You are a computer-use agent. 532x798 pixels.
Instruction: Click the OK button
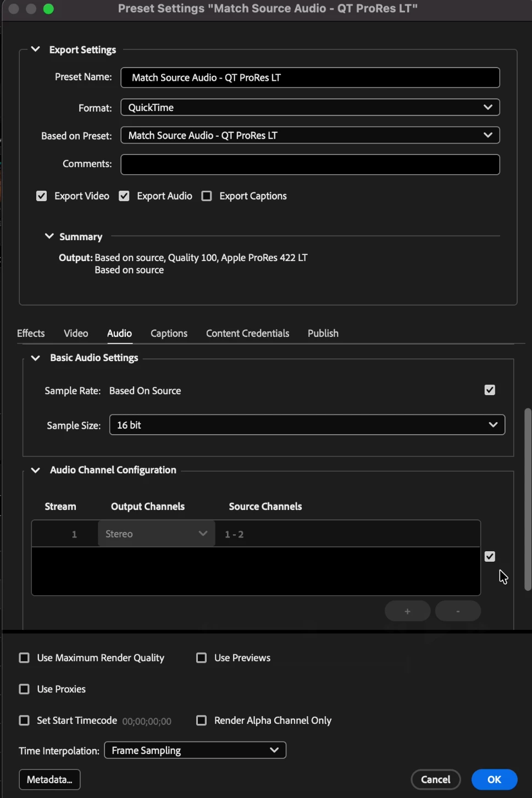[494, 780]
